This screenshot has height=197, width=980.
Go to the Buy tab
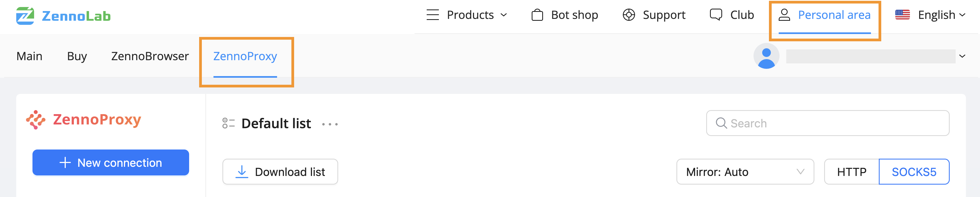[x=77, y=57]
